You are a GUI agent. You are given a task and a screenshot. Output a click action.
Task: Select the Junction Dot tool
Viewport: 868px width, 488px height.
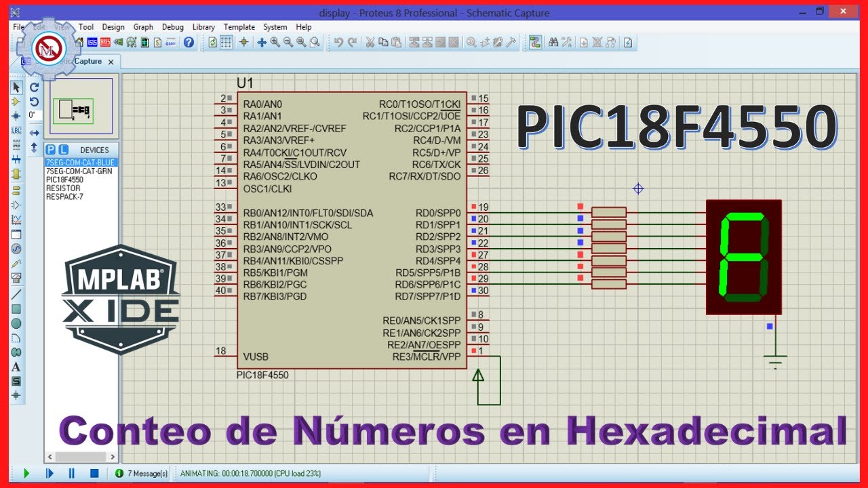[16, 116]
